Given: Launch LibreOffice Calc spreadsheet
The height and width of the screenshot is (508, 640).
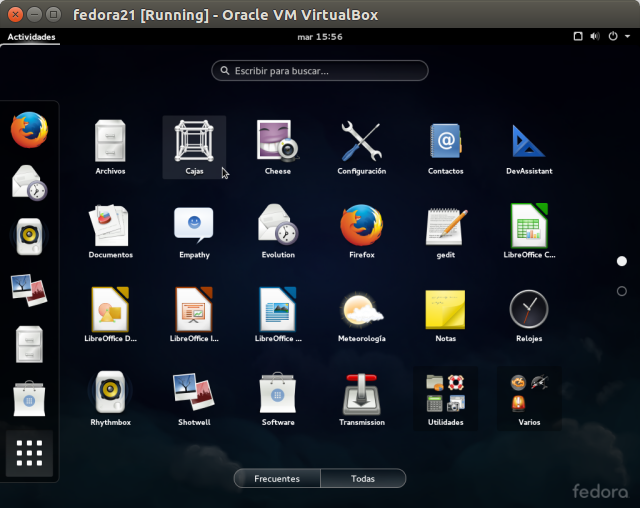Looking at the screenshot, I should (x=529, y=231).
